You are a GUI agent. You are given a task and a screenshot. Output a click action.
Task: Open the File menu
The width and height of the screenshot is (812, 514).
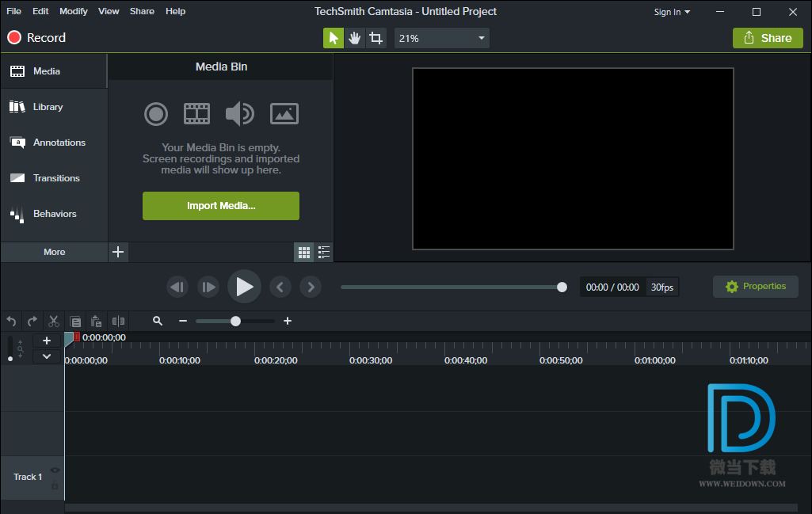[14, 11]
